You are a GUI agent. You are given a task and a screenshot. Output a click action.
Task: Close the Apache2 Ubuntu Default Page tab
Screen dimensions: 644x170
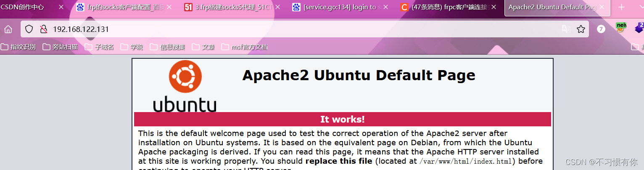pos(602,7)
